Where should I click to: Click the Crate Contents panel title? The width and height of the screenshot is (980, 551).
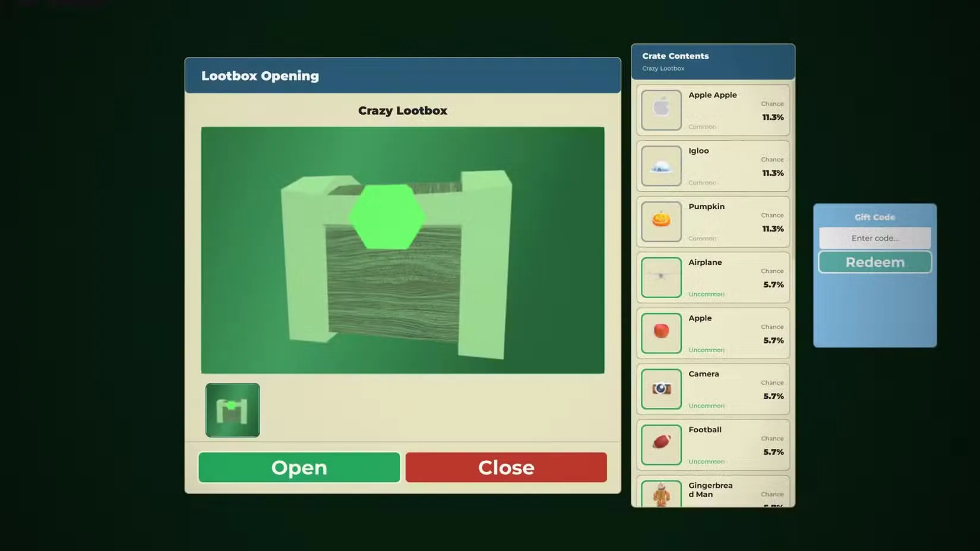click(675, 56)
